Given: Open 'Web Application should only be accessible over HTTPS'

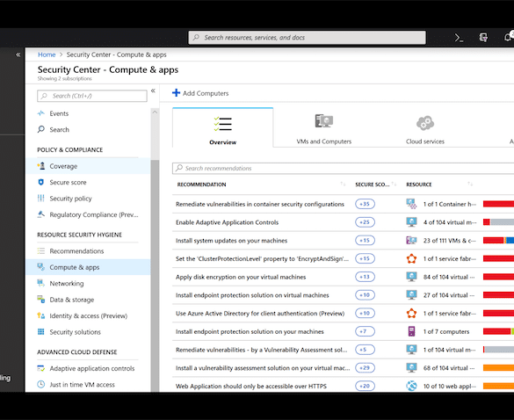Looking at the screenshot, I should pyautogui.click(x=251, y=386).
